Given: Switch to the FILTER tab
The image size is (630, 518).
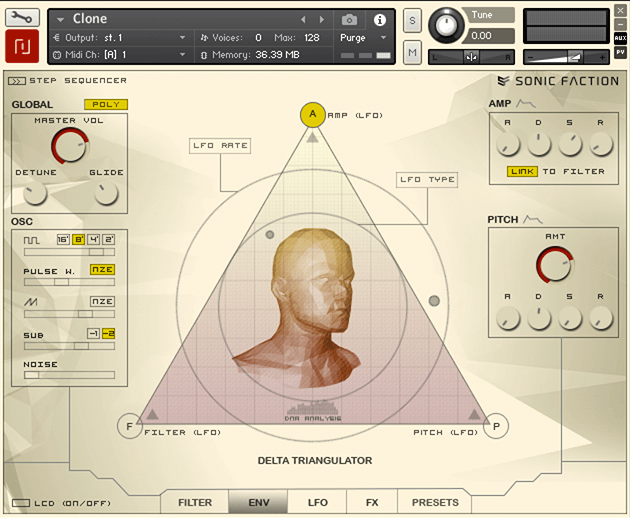Looking at the screenshot, I should (x=194, y=502).
